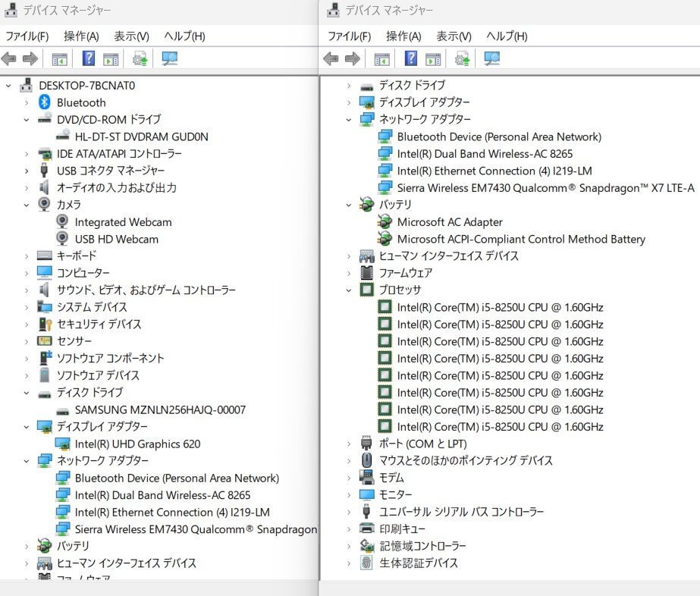Image resolution: width=700 pixels, height=596 pixels.
Task: Click the Bluetooth category icon in left window
Action: (44, 102)
